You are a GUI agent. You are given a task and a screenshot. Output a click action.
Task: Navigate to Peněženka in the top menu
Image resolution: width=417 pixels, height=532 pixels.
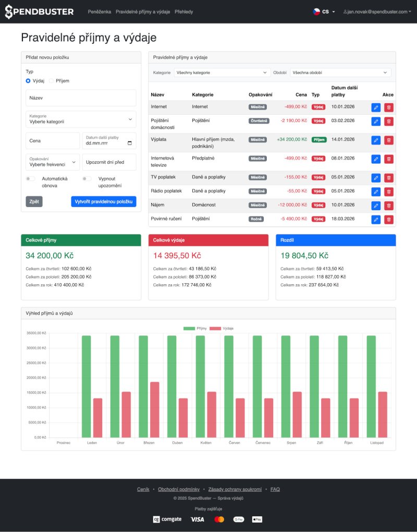(x=101, y=11)
